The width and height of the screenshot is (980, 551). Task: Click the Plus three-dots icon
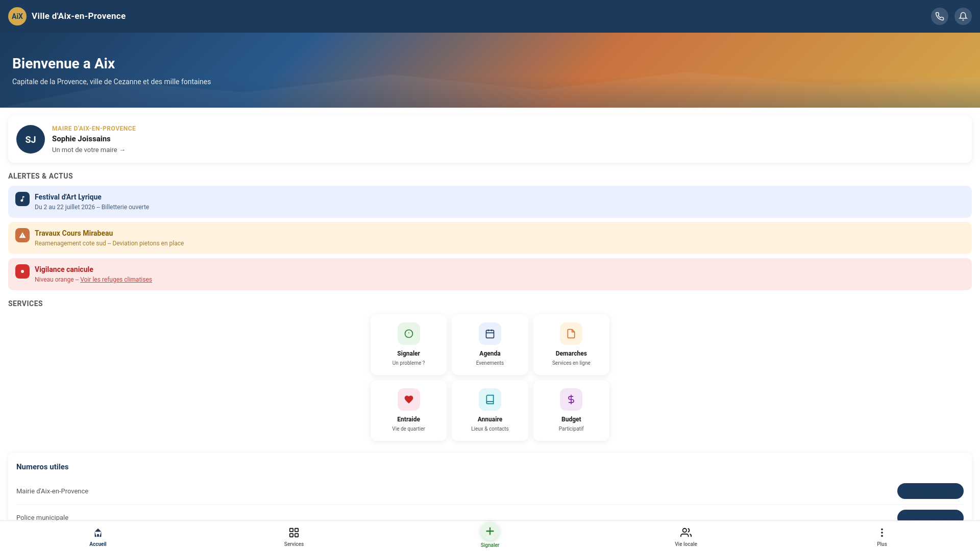882,533
